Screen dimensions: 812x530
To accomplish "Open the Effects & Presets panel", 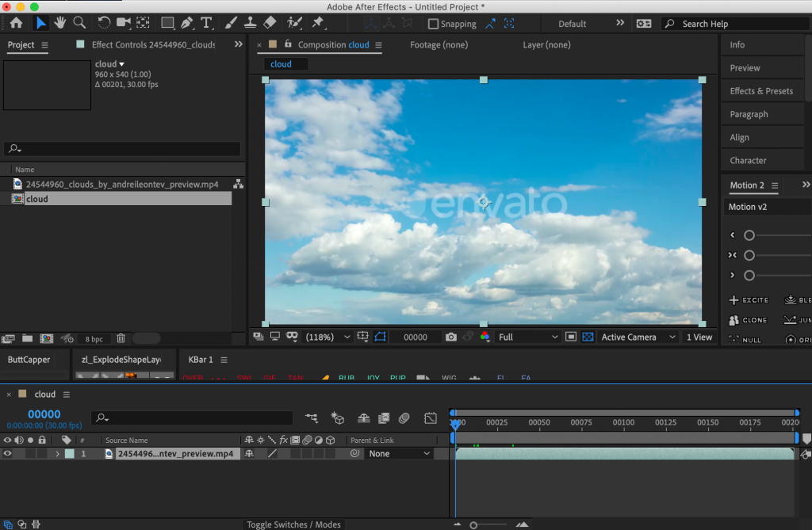I will [x=761, y=91].
